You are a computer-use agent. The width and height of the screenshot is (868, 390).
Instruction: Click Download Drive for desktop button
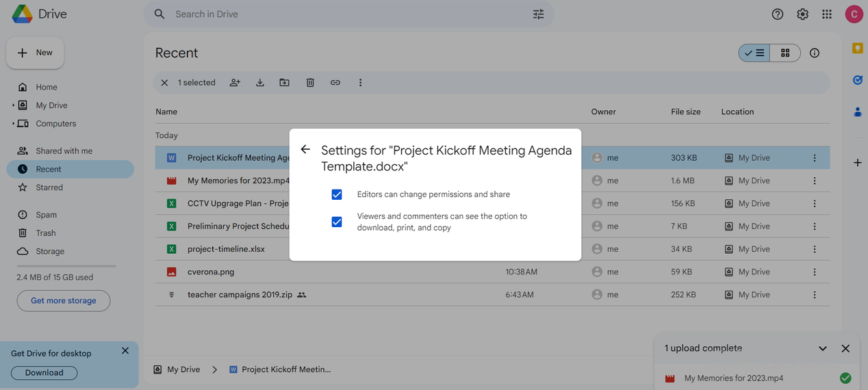pos(44,373)
